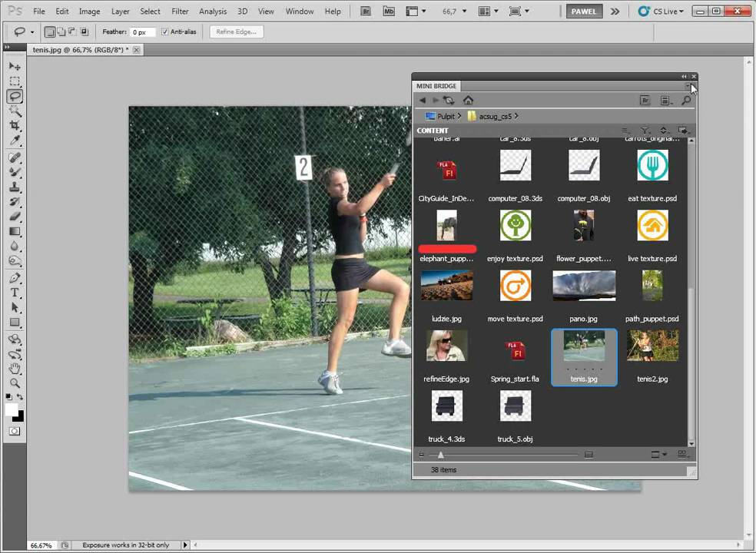Select the Path Selection tool
Image resolution: width=756 pixels, height=553 pixels.
(x=15, y=307)
